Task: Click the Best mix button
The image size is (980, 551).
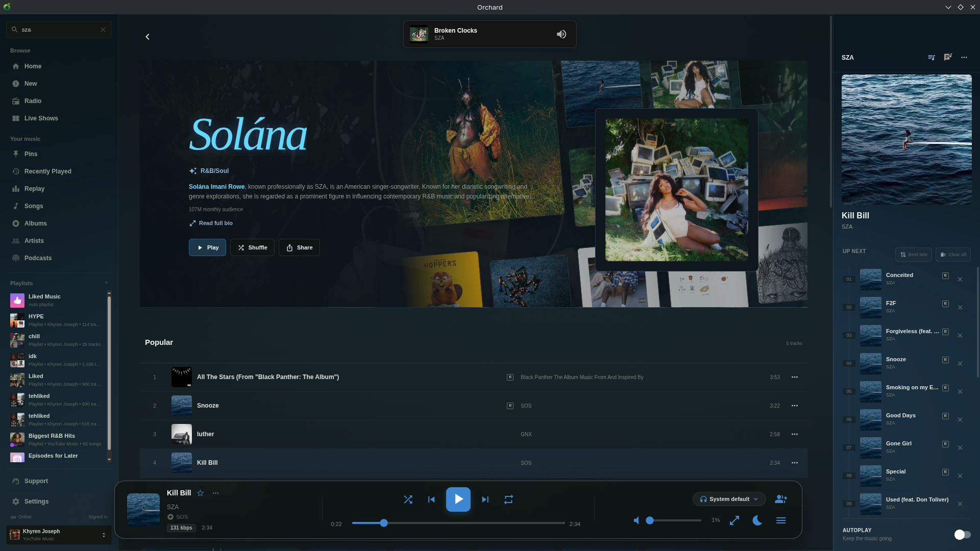Action: [914, 255]
